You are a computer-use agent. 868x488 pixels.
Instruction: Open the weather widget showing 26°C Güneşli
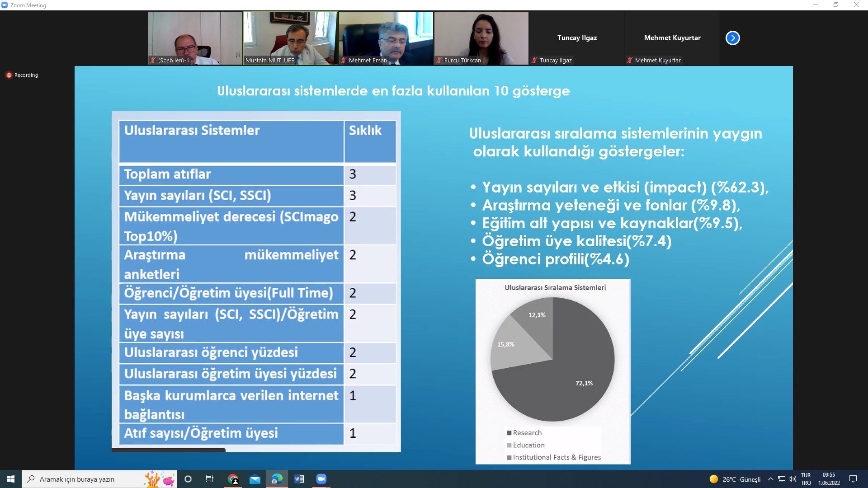pyautogui.click(x=735, y=479)
